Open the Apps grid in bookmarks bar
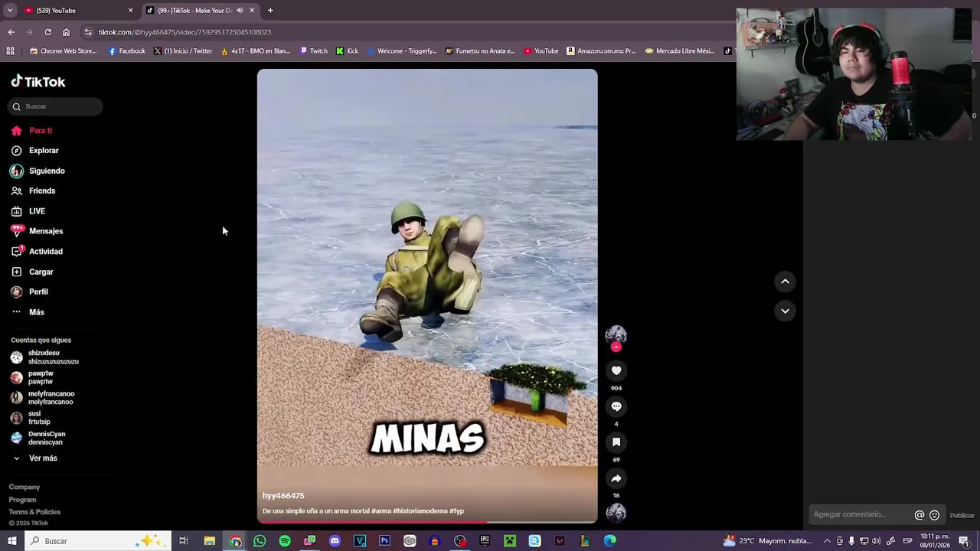The width and height of the screenshot is (980, 551). (x=10, y=51)
